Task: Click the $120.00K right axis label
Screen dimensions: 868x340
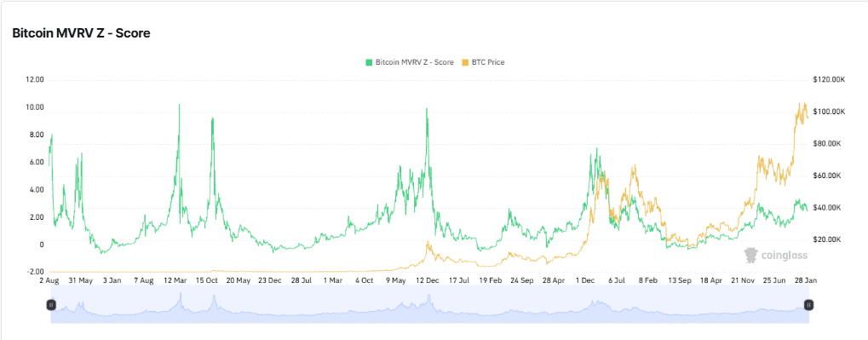Action: point(829,80)
